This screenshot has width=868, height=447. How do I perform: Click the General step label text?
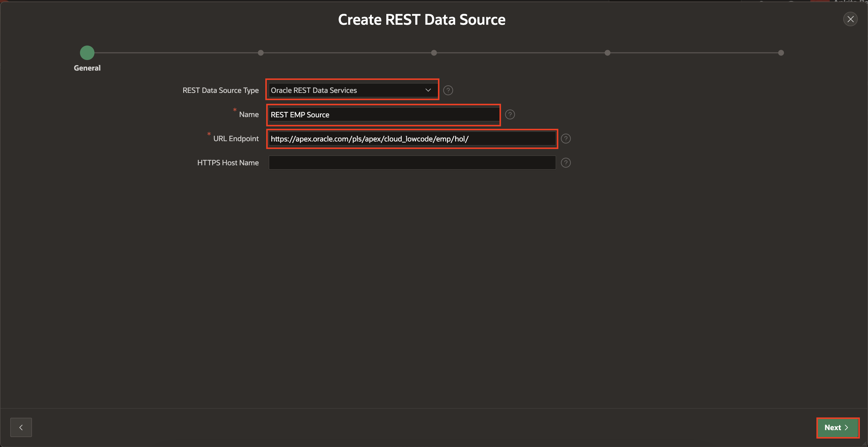[x=87, y=68]
